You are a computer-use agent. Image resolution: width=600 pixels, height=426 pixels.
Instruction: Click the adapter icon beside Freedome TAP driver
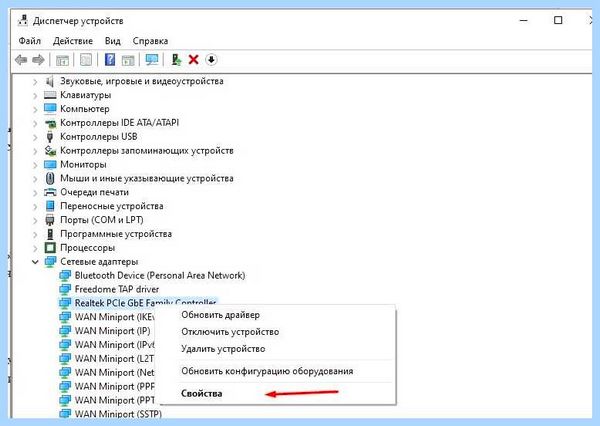(x=65, y=289)
